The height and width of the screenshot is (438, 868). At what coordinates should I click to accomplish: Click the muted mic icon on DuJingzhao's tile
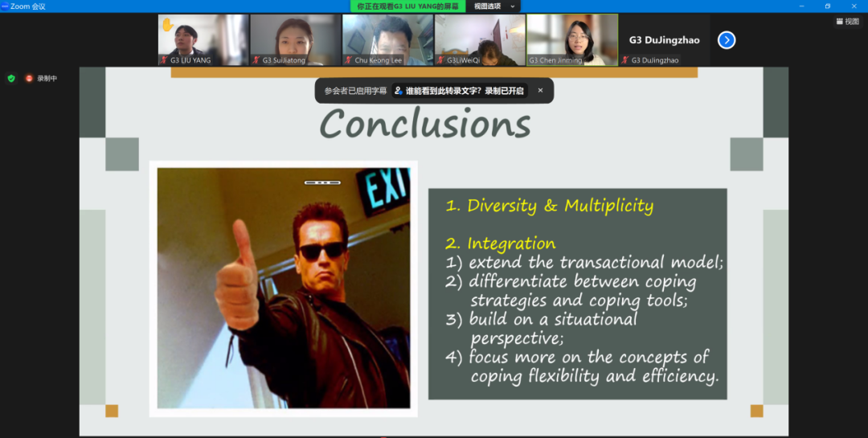(625, 59)
